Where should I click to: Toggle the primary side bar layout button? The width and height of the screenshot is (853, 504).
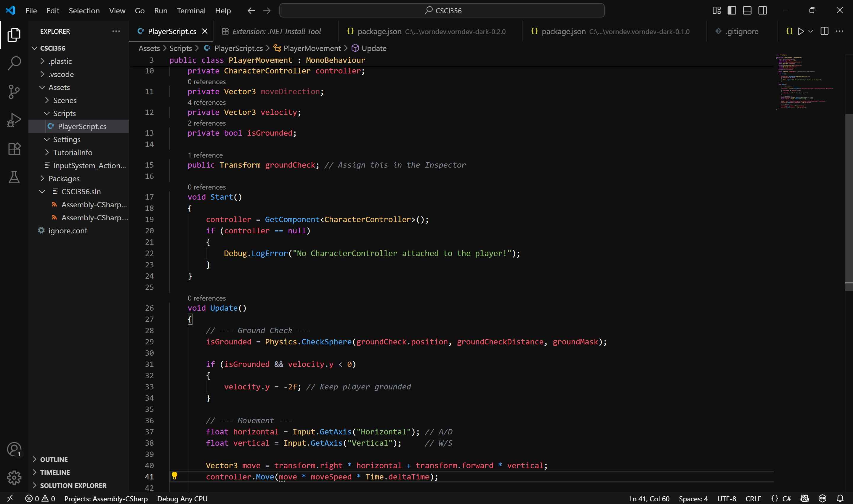click(x=732, y=11)
